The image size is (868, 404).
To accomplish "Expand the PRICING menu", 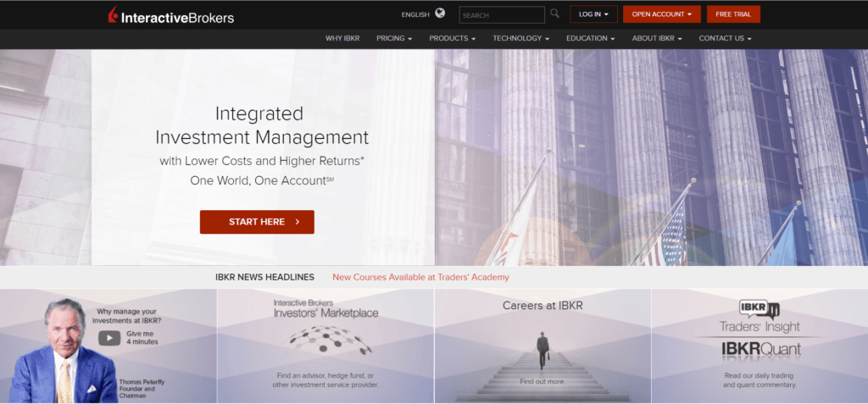I will (x=394, y=38).
